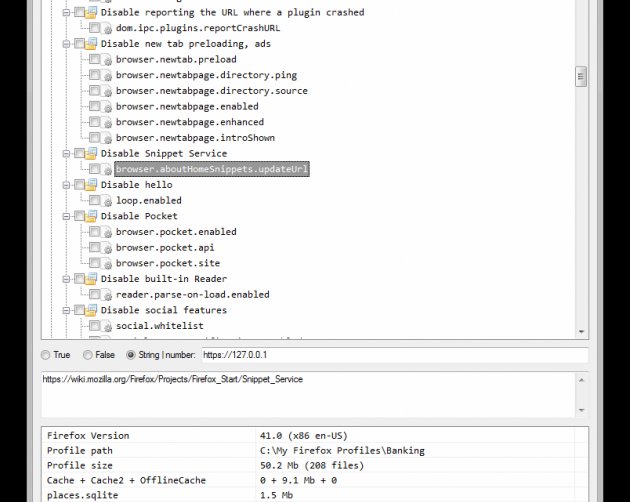Image resolution: width=630 pixels, height=502 pixels.
Task: Click the places.sqlite row label
Action: click(83, 495)
